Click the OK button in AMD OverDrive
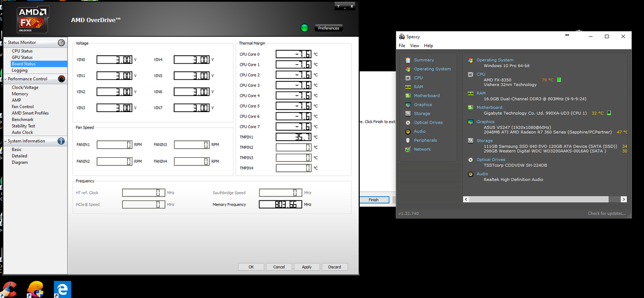644x298 pixels. (251, 267)
